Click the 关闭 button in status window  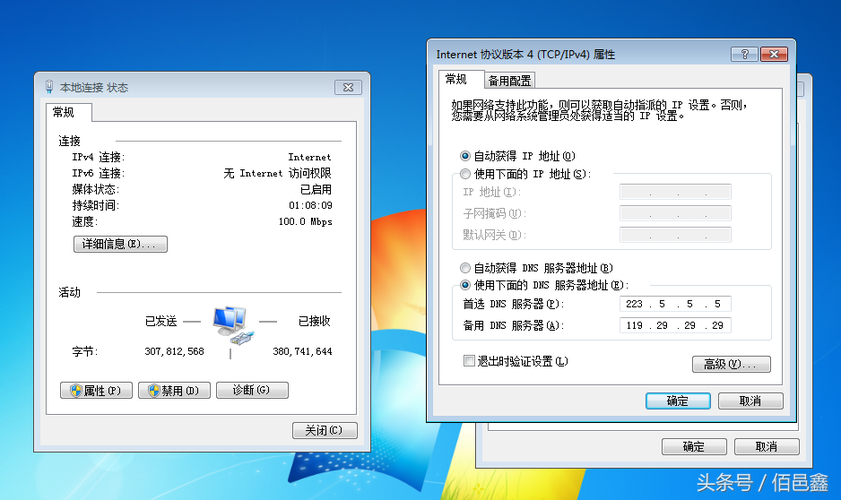pos(324,430)
